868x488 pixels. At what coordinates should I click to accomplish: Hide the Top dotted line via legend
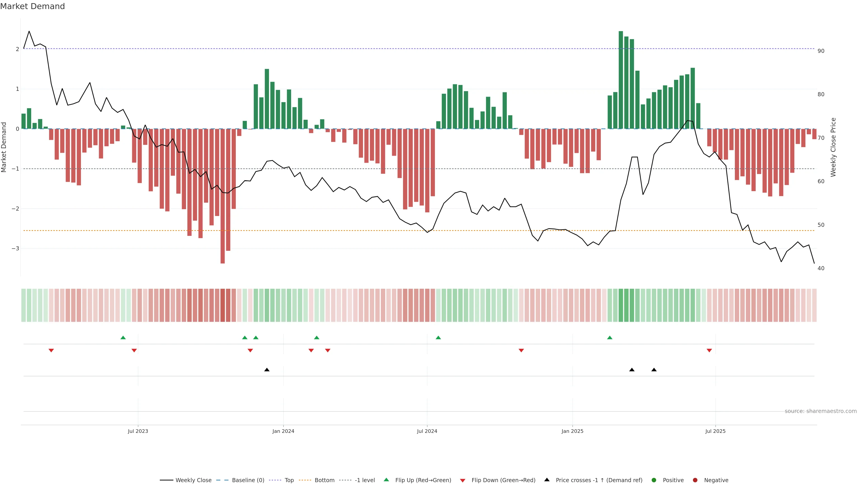pos(289,480)
